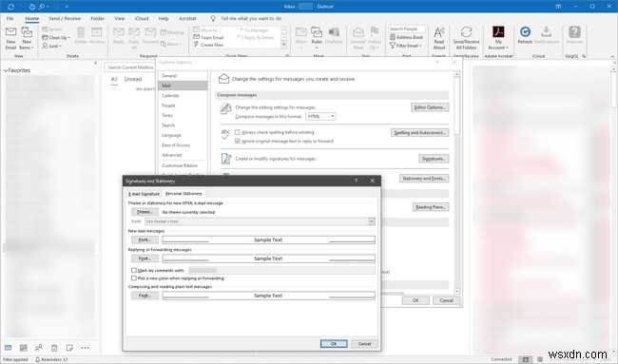618x364 pixels.
Task: Open the File menu
Action: click(10, 18)
